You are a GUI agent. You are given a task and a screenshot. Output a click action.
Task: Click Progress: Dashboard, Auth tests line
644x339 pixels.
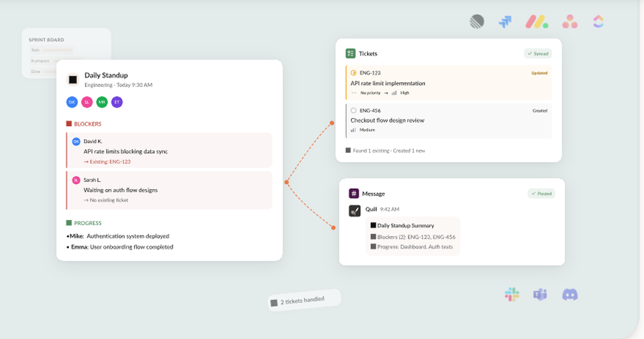click(x=415, y=246)
